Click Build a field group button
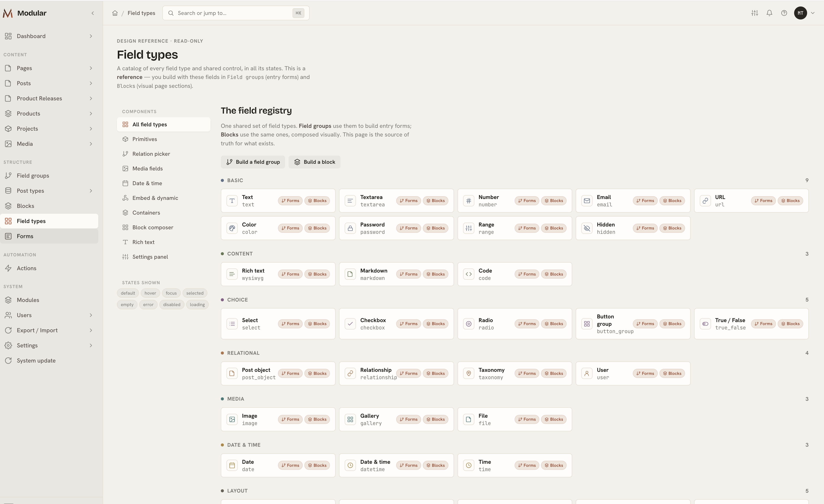This screenshot has width=824, height=504. coord(253,162)
